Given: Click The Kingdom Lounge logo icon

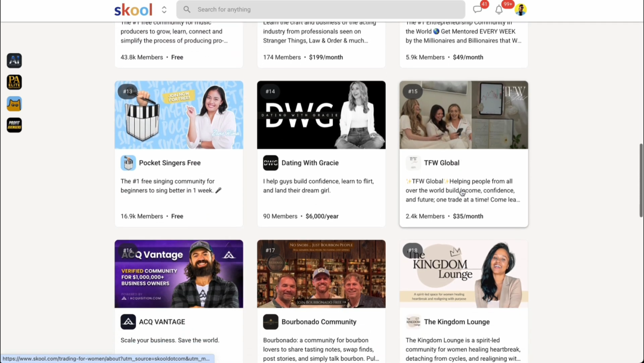Looking at the screenshot, I should click(x=413, y=322).
